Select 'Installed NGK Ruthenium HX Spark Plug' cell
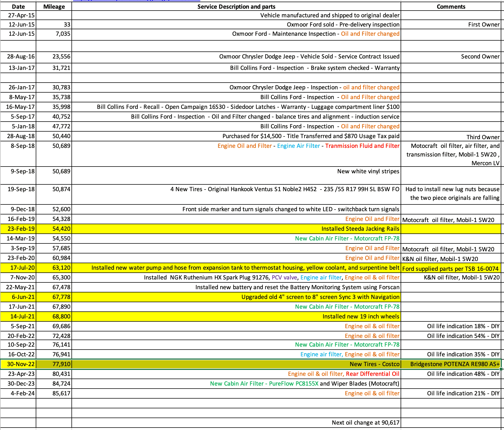Image resolution: width=504 pixels, height=430 pixels. click(x=236, y=278)
